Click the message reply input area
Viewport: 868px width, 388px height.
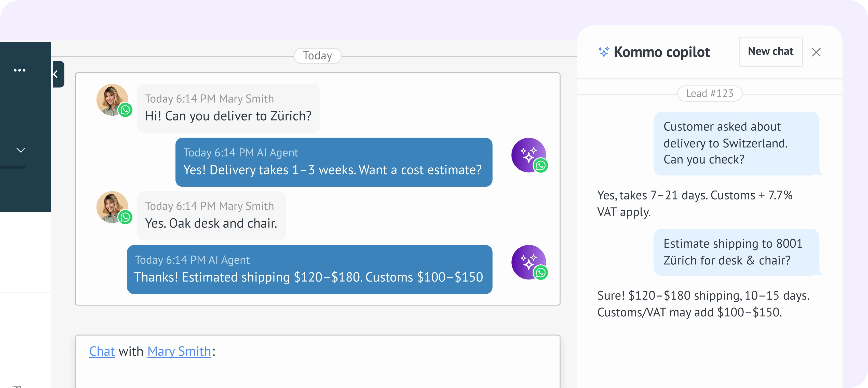pos(317,371)
